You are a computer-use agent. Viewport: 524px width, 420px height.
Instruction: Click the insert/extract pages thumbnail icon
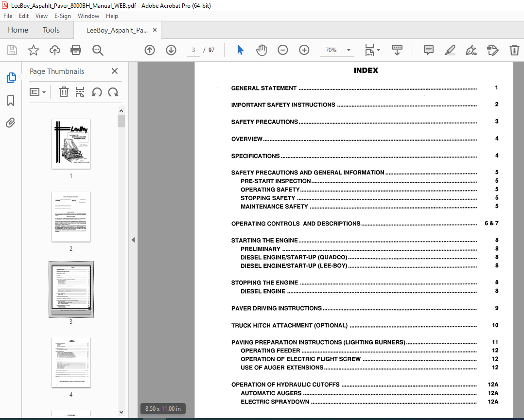pos(80,92)
